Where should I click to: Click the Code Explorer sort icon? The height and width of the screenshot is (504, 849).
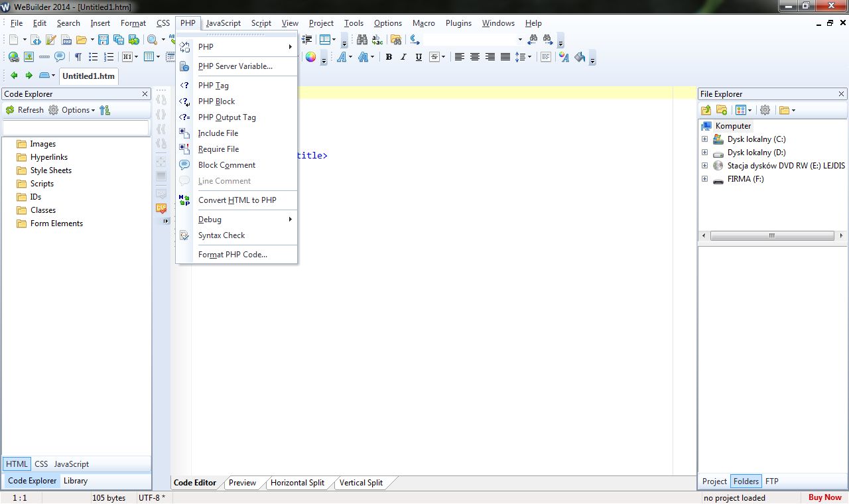[105, 110]
